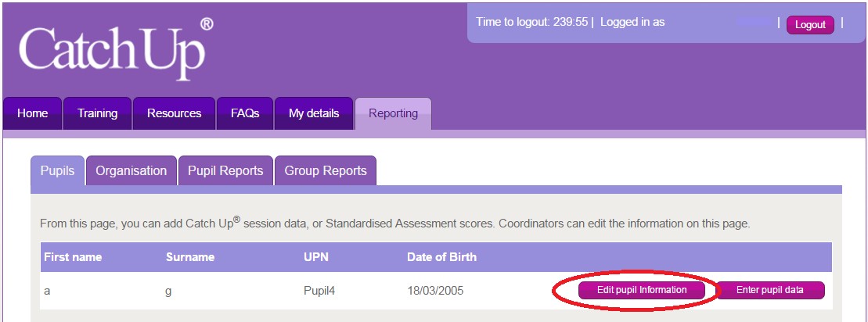Click the First name column header

tap(73, 257)
